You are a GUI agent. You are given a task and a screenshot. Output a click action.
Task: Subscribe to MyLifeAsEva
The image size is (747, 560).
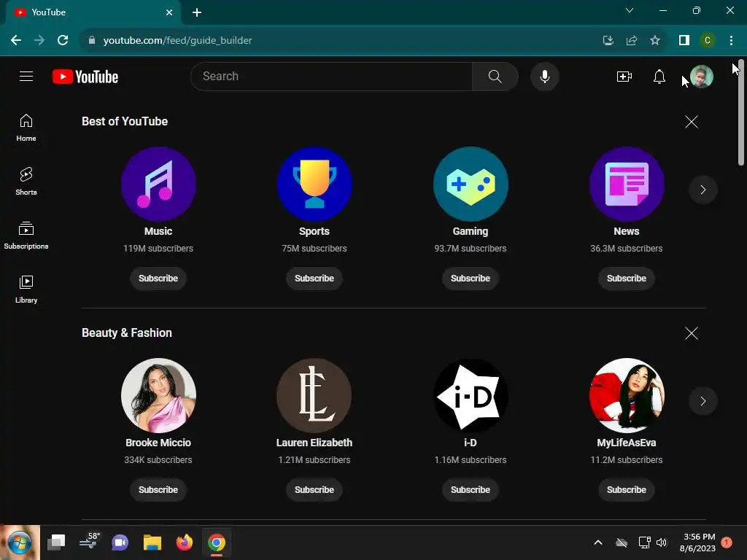627,489
